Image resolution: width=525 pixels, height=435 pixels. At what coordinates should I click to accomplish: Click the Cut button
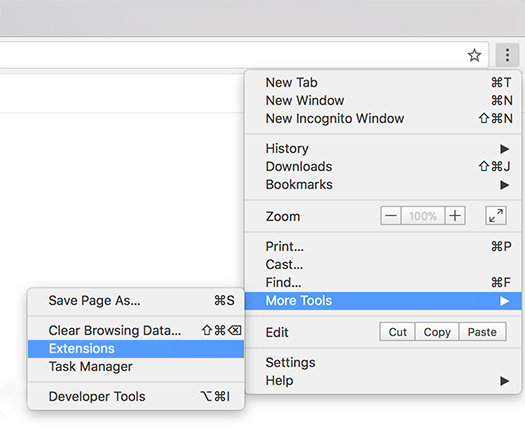(397, 332)
